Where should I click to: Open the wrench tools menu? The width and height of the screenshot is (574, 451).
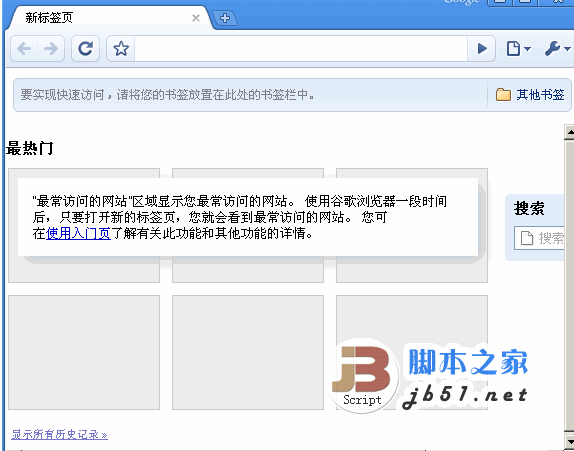pos(557,48)
